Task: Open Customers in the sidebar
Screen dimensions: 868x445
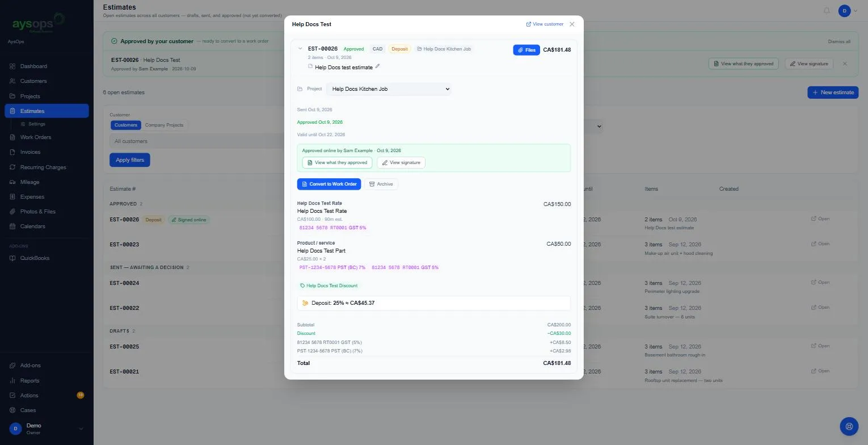Action: click(x=47, y=81)
